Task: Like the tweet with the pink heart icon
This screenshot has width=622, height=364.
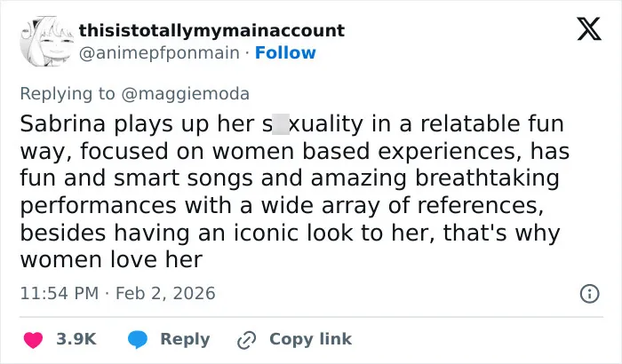Action: [x=34, y=340]
